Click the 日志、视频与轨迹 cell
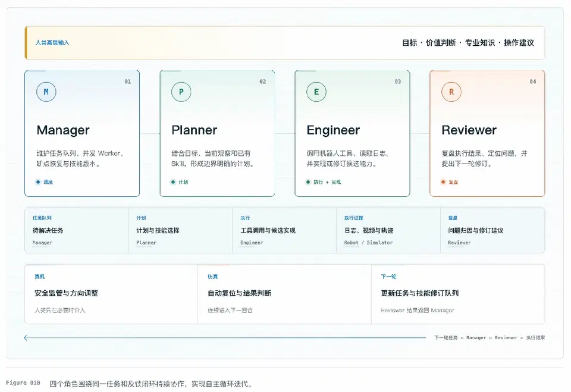 tap(369, 230)
